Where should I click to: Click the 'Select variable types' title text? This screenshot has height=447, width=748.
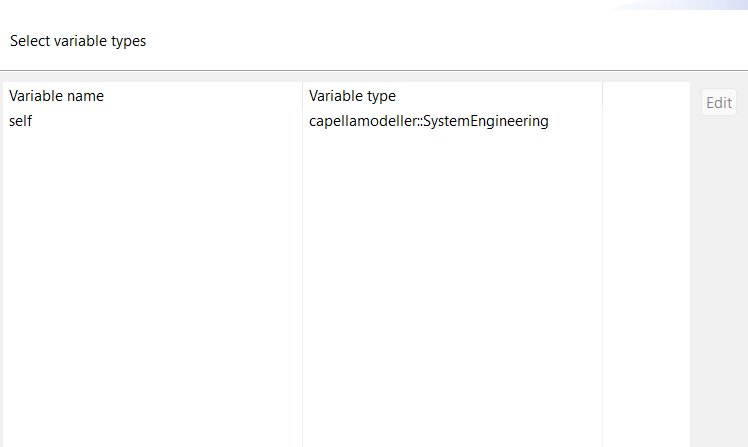pos(78,41)
